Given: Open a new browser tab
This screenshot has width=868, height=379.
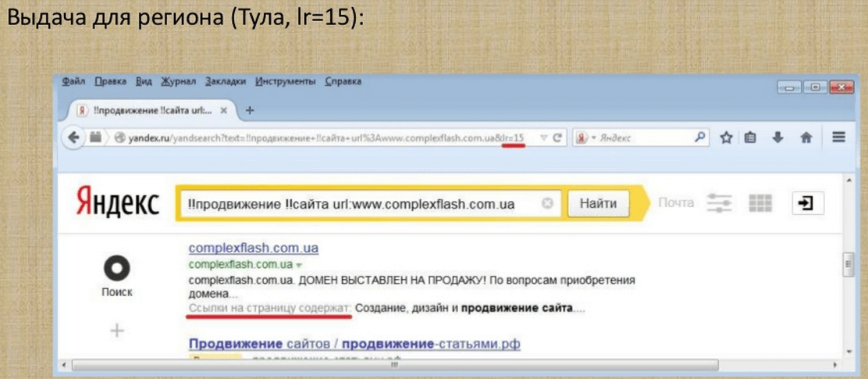Looking at the screenshot, I should click(x=250, y=109).
